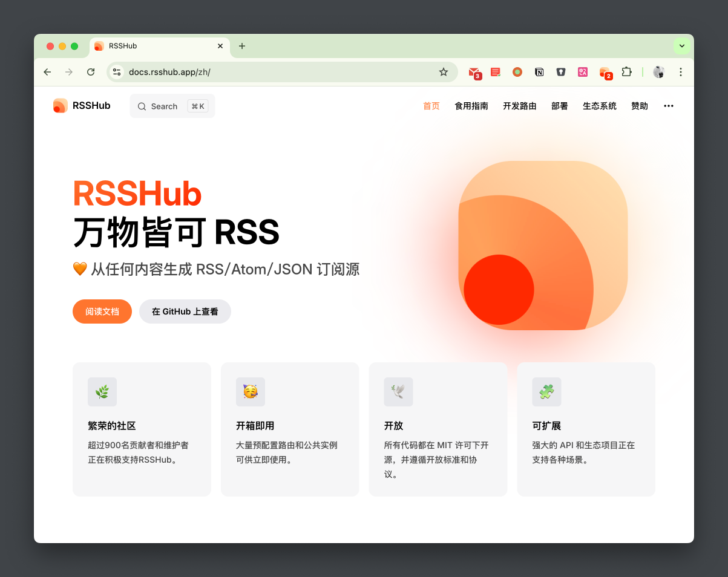Screen dimensions: 728x577
Task: Open the Chrome profile avatar
Action: pos(659,72)
